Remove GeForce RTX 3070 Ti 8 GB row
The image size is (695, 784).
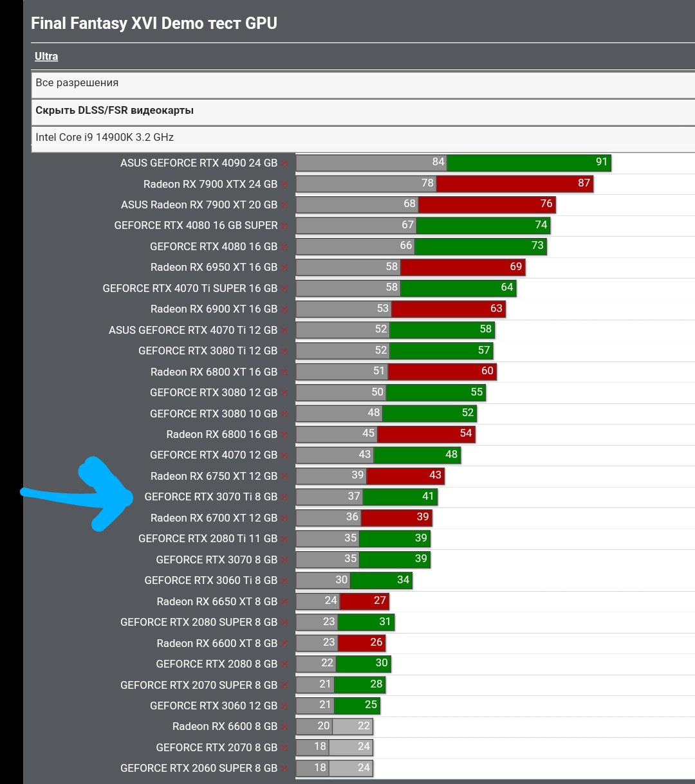[x=284, y=498]
